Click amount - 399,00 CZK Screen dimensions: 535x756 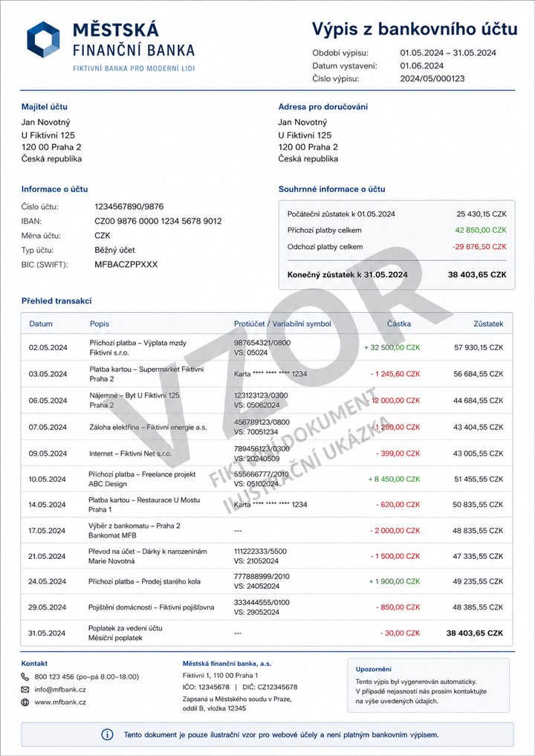[398, 453]
